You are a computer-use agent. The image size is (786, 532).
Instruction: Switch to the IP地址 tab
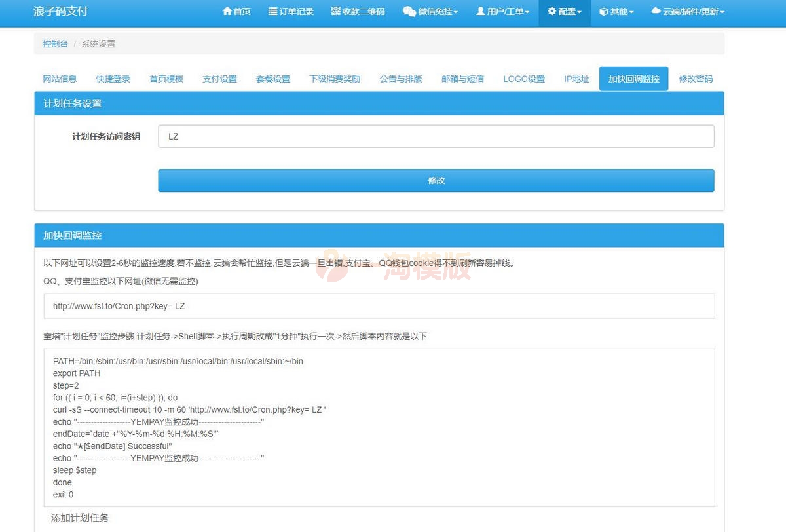point(576,78)
